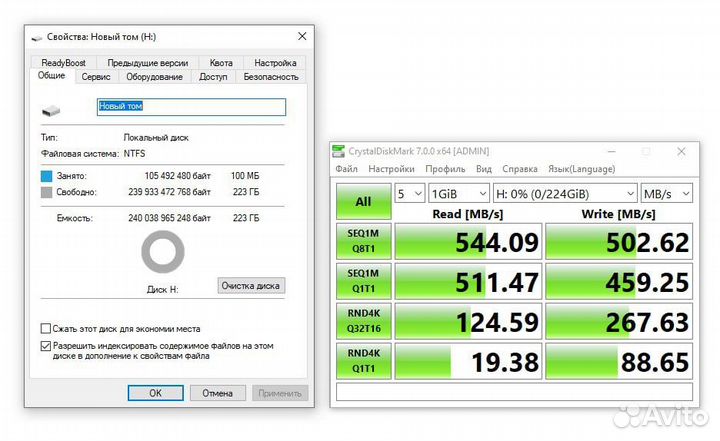Click the 239 933 472 768 байт free value

169,192
